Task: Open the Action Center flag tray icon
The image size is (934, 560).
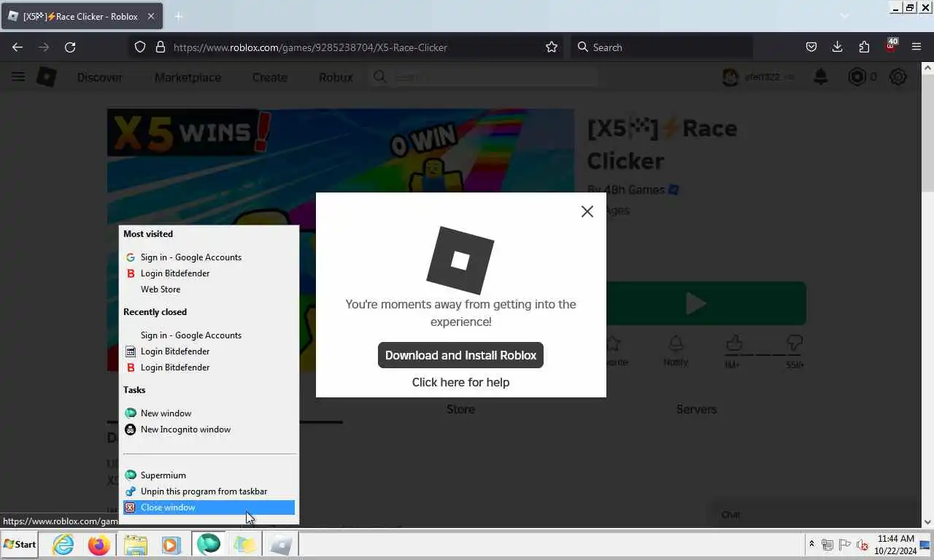Action: [844, 545]
